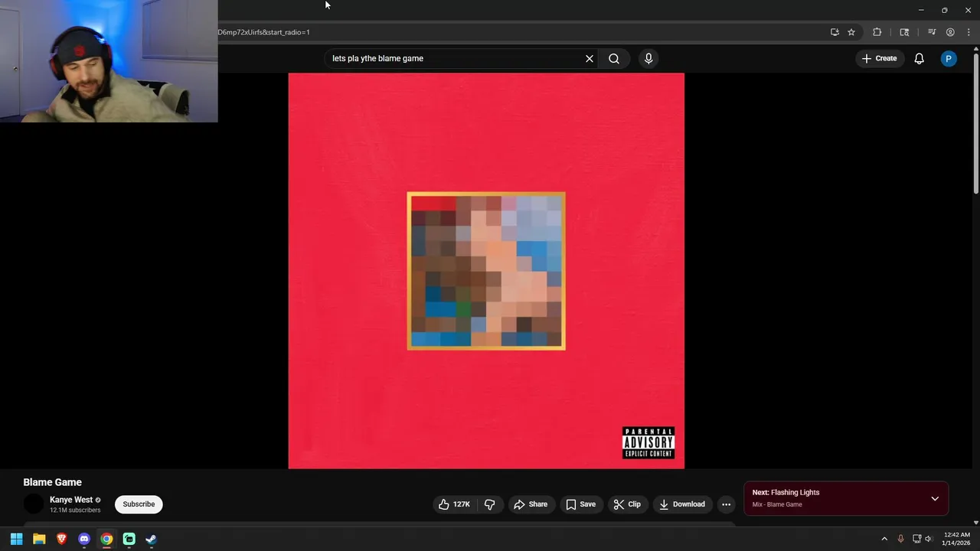This screenshot has width=980, height=551.
Task: Expand the Next: Flashing Lights playlist panel
Action: pyautogui.click(x=935, y=499)
